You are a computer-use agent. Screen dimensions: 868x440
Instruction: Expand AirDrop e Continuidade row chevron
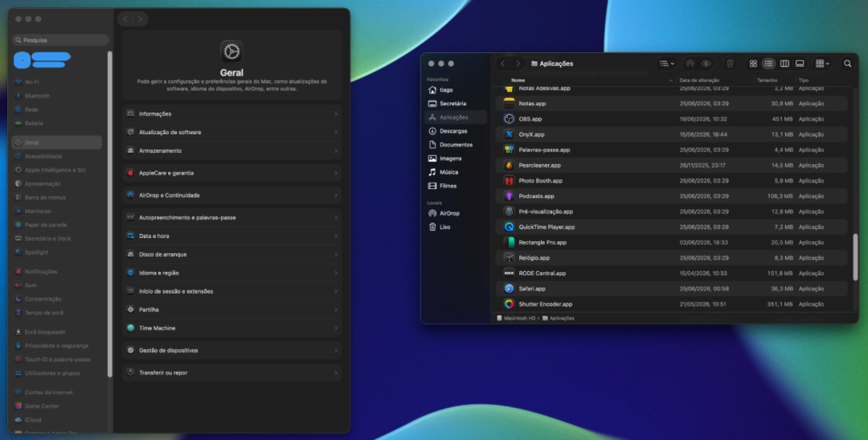pyautogui.click(x=335, y=195)
